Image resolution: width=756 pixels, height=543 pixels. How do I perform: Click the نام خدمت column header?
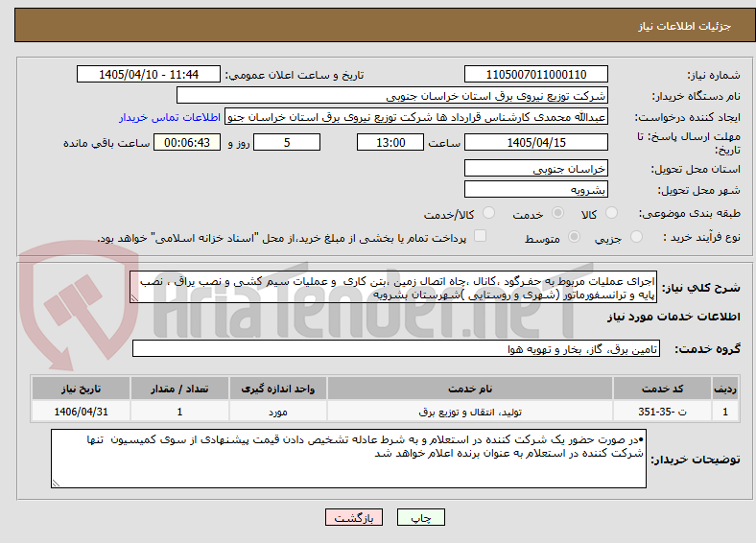click(x=470, y=389)
